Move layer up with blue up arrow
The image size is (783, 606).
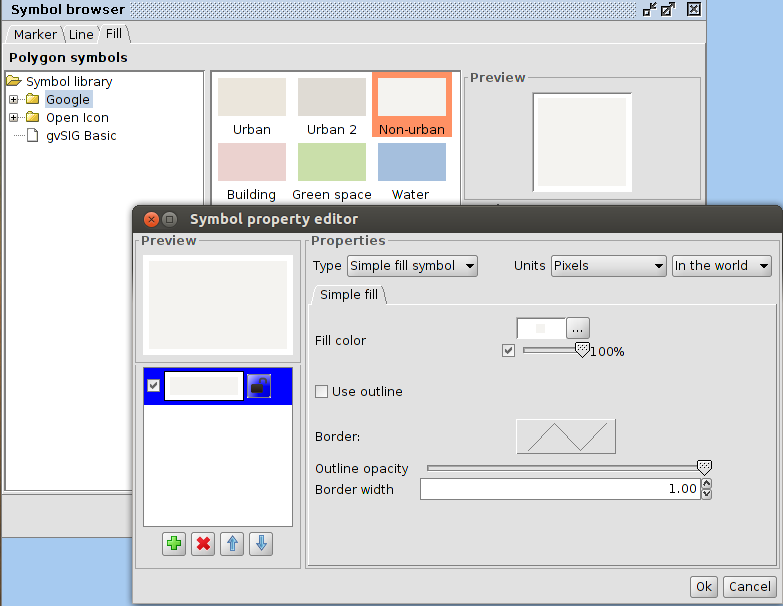point(233,544)
